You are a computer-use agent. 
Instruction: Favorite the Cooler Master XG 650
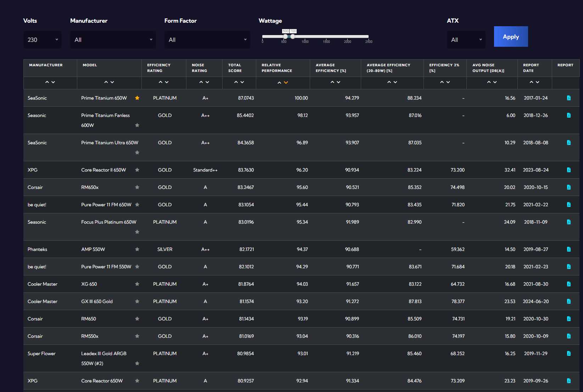coord(137,284)
